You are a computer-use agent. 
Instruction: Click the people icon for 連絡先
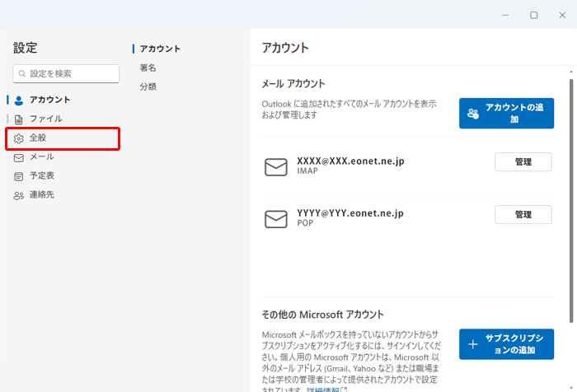pos(19,195)
